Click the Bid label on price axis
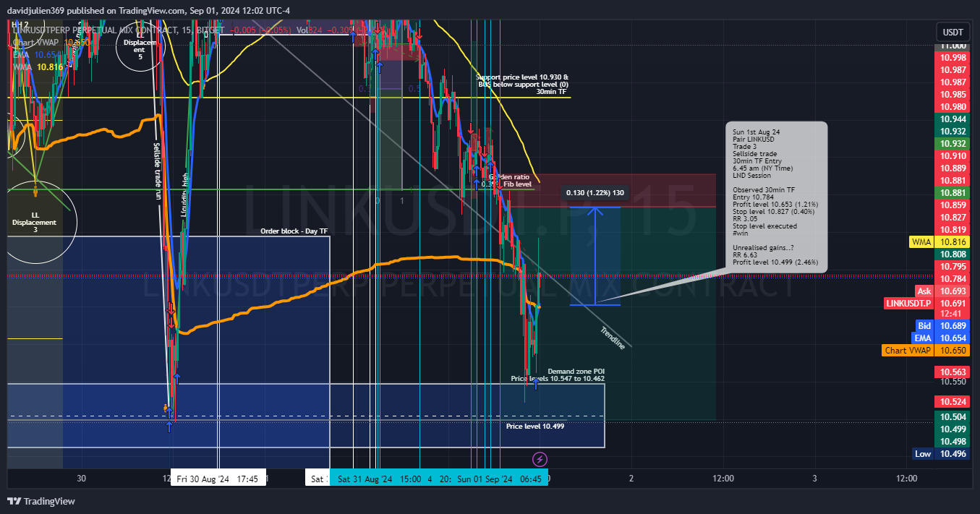This screenshot has width=980, height=514. (x=924, y=326)
